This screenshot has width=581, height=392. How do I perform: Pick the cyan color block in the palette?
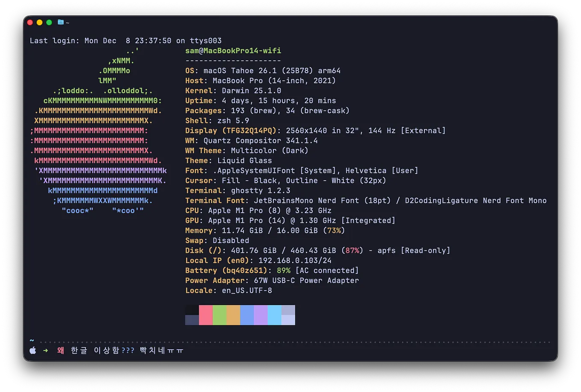[x=274, y=315]
